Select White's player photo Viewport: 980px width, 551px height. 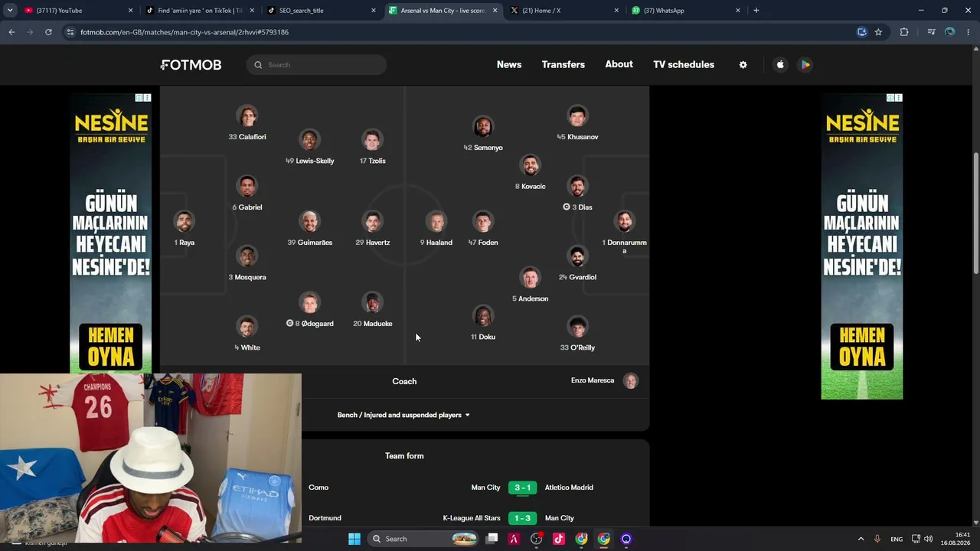tap(247, 327)
